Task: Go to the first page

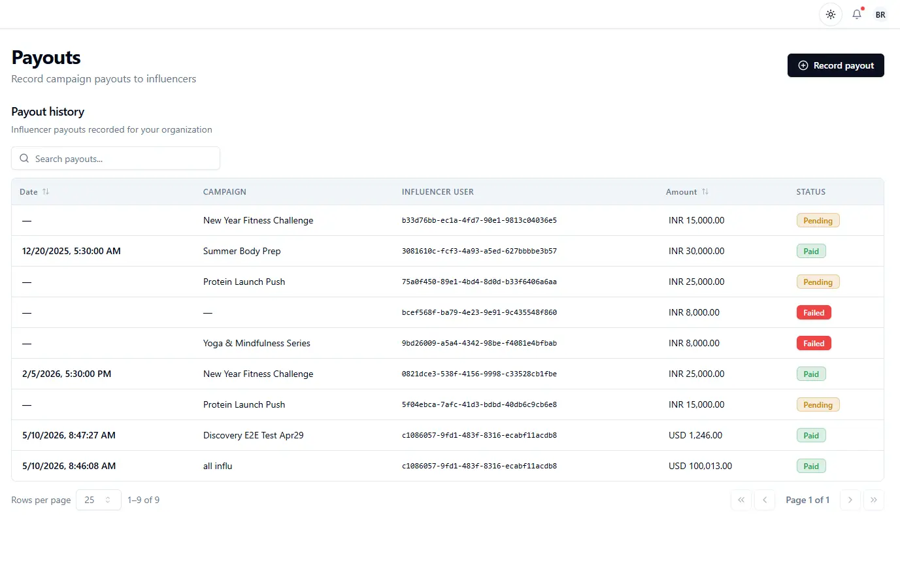Action: click(x=741, y=500)
